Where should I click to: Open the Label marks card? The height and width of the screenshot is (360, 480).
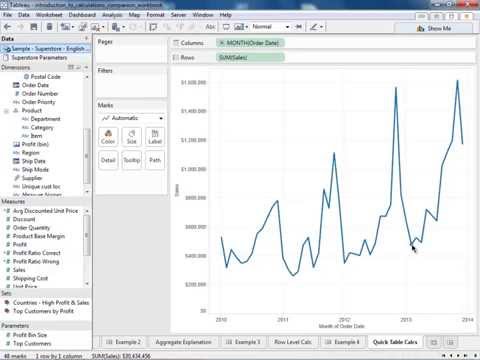155,137
